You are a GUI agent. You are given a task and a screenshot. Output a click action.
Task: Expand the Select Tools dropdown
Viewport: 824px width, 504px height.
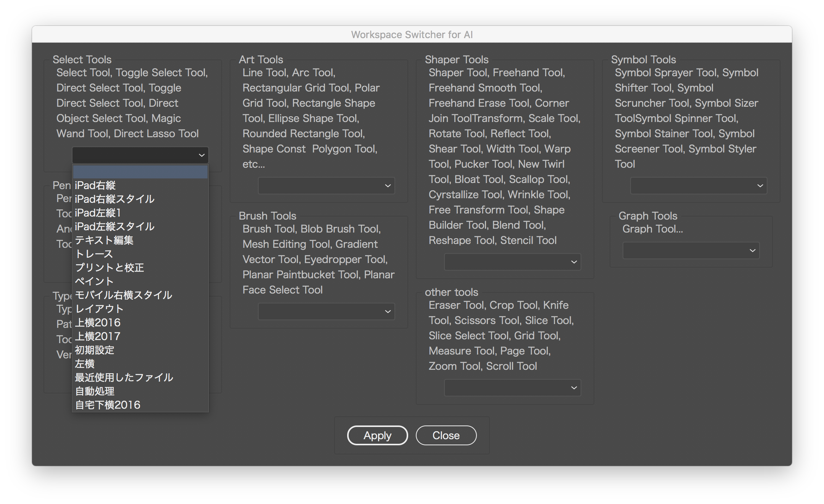point(140,154)
